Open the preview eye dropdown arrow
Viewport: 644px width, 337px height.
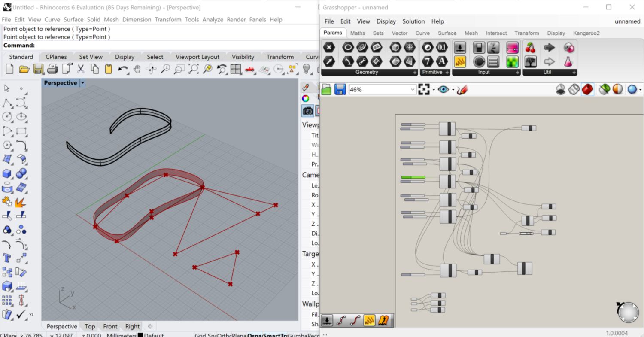(x=453, y=90)
